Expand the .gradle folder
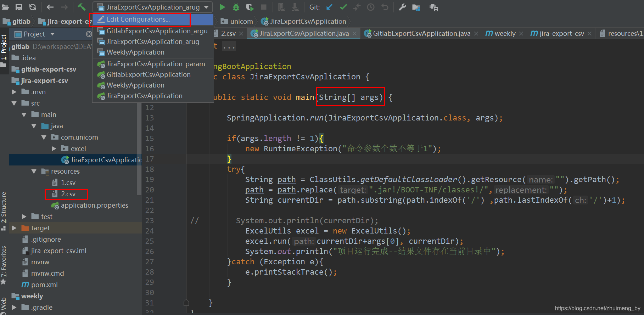Screen dimensions: 644x315 coord(14,307)
